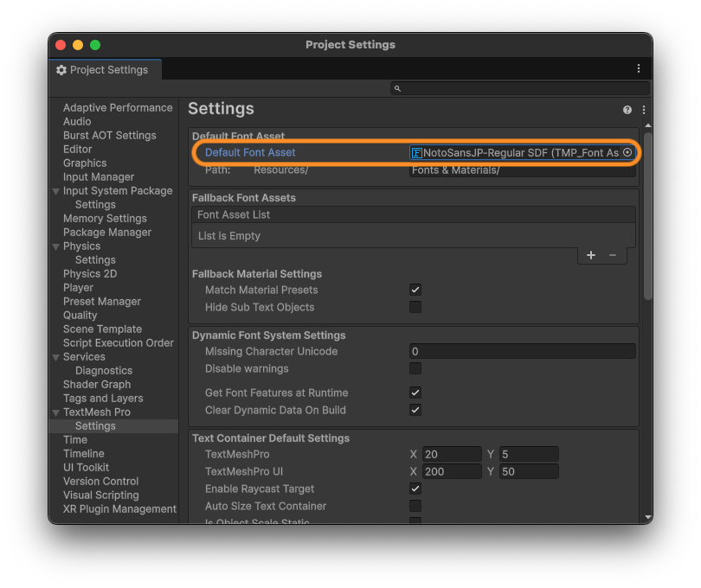
Task: Disable Clear Dynamic Data On Build
Action: pos(415,410)
